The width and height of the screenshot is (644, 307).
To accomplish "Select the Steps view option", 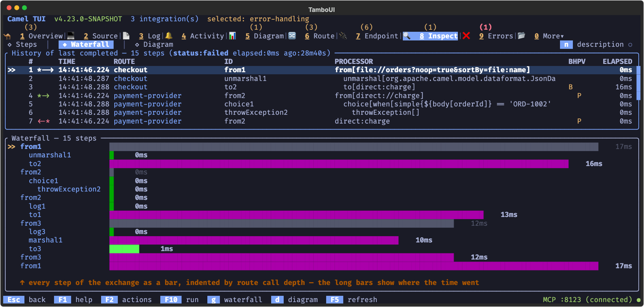I will coord(23,45).
